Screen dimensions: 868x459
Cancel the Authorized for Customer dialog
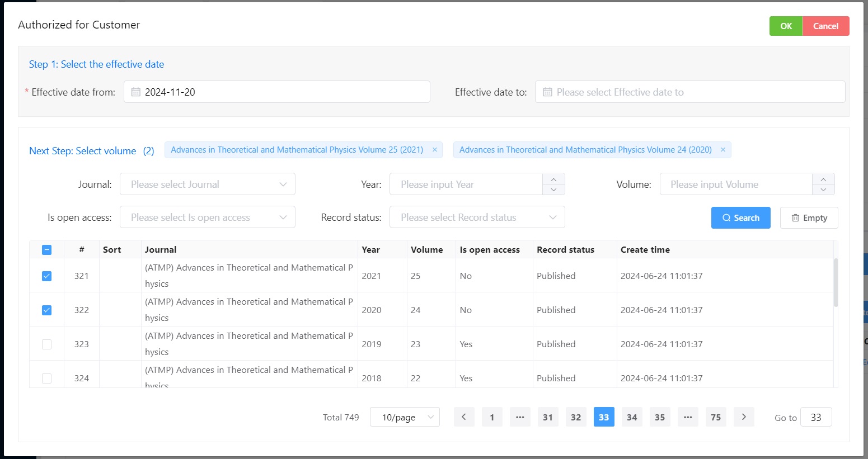pyautogui.click(x=825, y=26)
